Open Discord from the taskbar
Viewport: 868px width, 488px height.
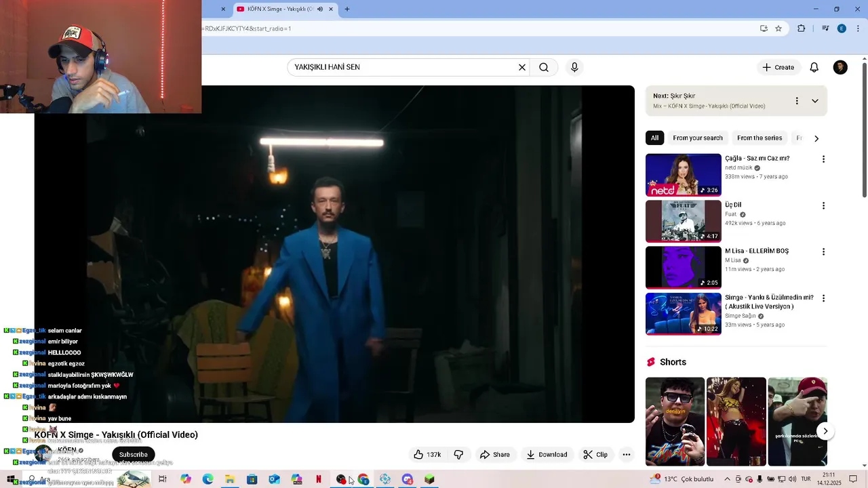[x=407, y=479]
